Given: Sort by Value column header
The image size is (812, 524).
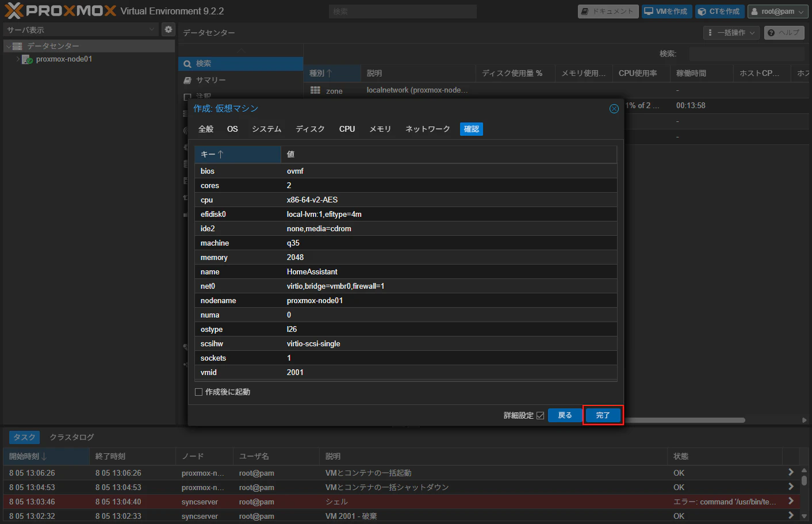Looking at the screenshot, I should click(x=449, y=154).
